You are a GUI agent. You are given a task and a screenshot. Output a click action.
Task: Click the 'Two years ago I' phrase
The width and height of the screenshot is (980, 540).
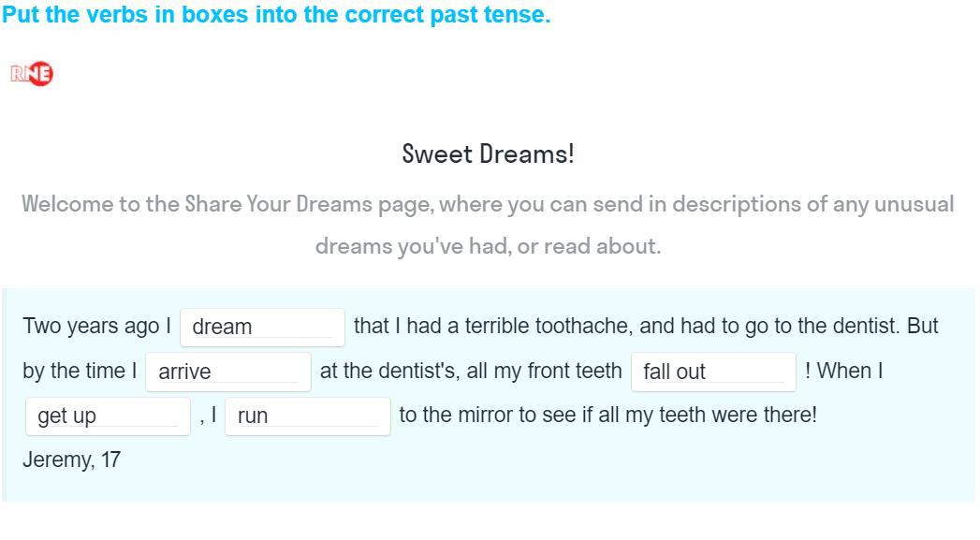pyautogui.click(x=96, y=327)
